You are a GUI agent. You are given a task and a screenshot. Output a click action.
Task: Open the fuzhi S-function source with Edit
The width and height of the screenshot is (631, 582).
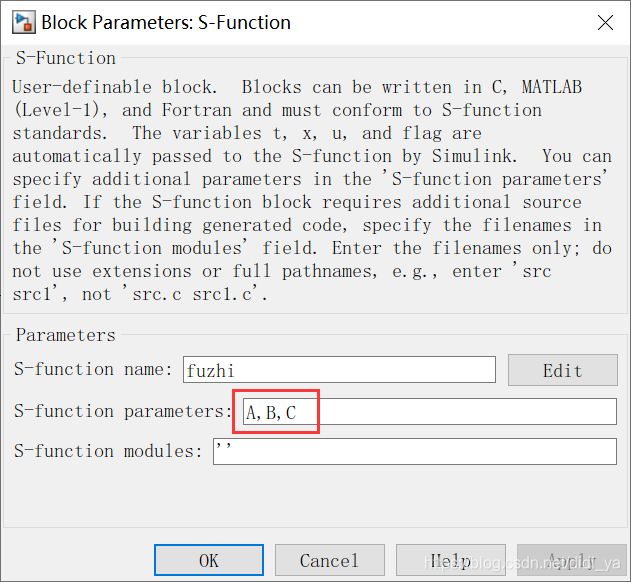(x=563, y=370)
